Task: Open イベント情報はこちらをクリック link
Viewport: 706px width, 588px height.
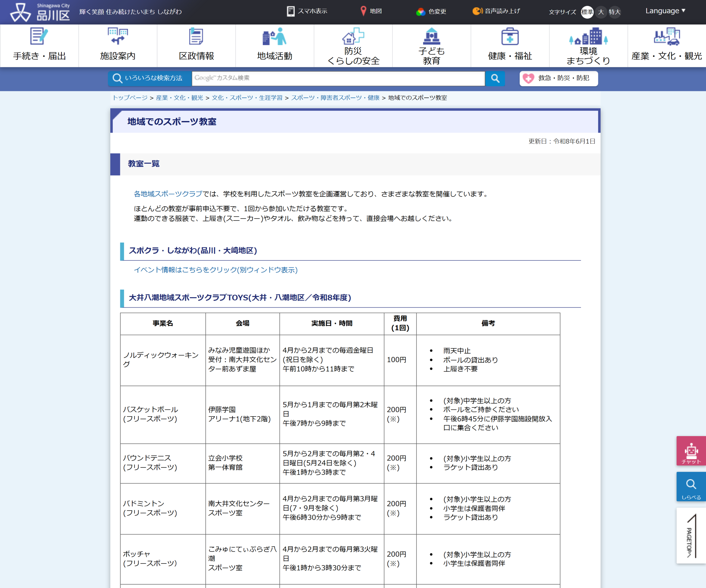Action: coord(215,270)
